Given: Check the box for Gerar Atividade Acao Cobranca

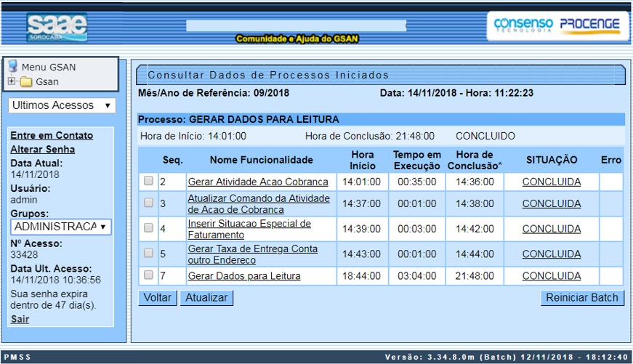Looking at the screenshot, I should pyautogui.click(x=148, y=181).
